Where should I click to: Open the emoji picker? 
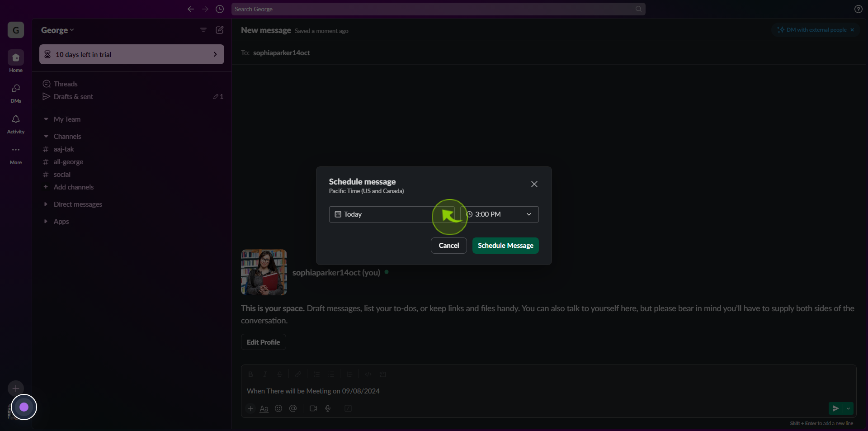click(x=278, y=409)
